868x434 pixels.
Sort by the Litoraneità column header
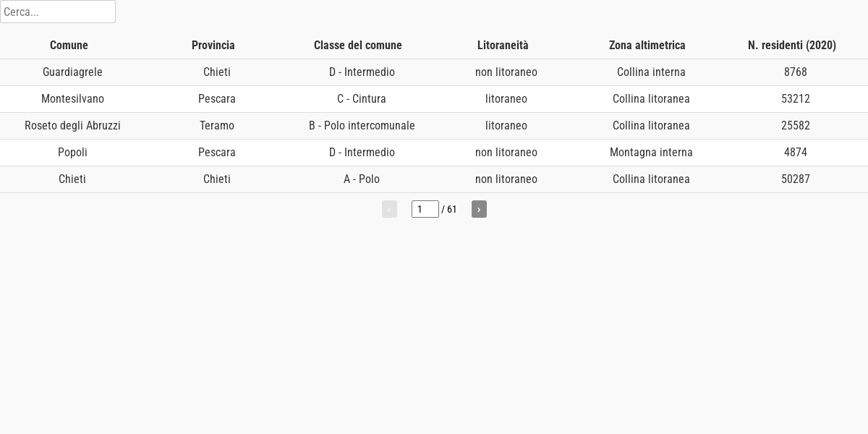pos(503,45)
